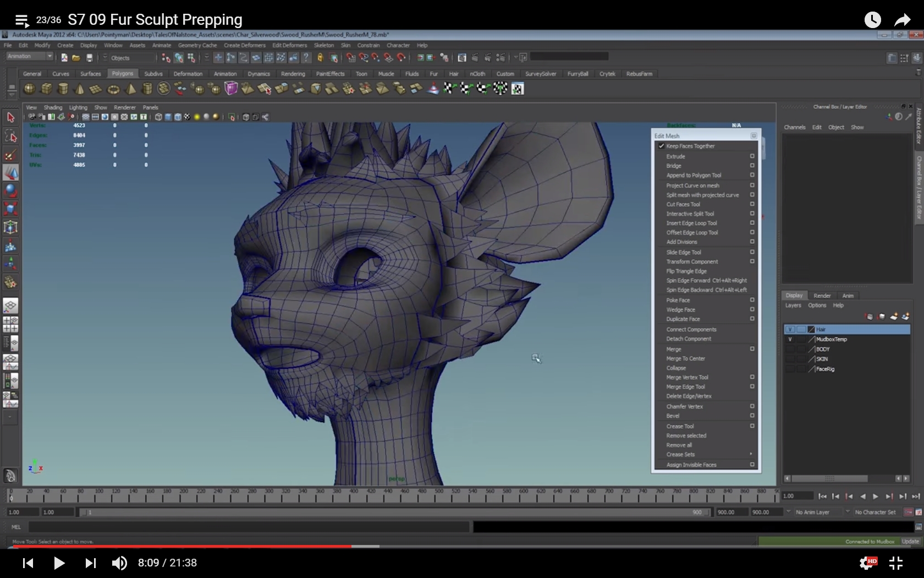This screenshot has height=578, width=924.
Task: Open the Polygons shelf tab
Action: tap(122, 74)
